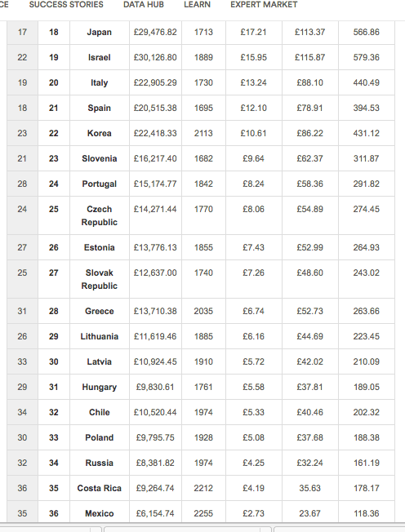This screenshot has width=405, height=532.
Task: Click Slovenia's £9.64 hourly wage cell
Action: point(254,158)
